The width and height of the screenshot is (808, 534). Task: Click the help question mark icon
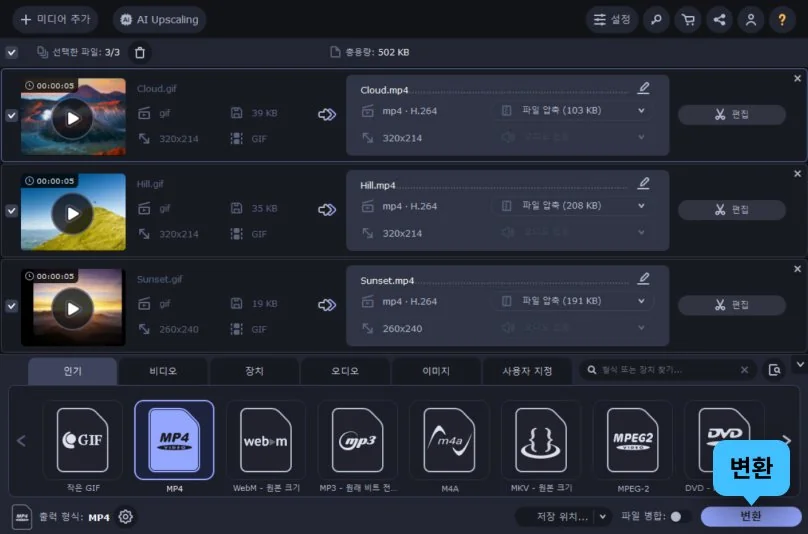[x=782, y=20]
